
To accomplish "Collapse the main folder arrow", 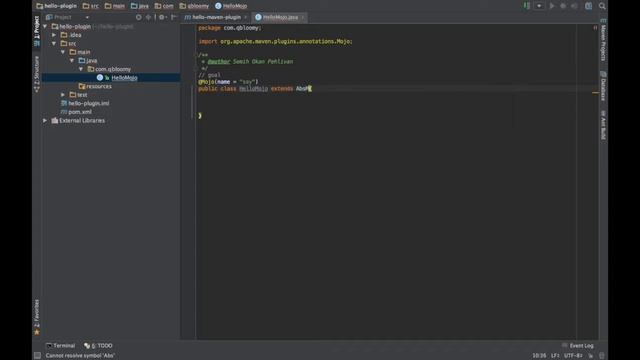I will coord(63,52).
